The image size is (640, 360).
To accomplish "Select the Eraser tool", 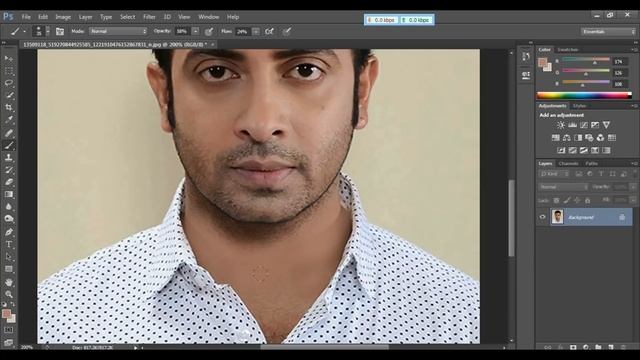I will tap(9, 182).
